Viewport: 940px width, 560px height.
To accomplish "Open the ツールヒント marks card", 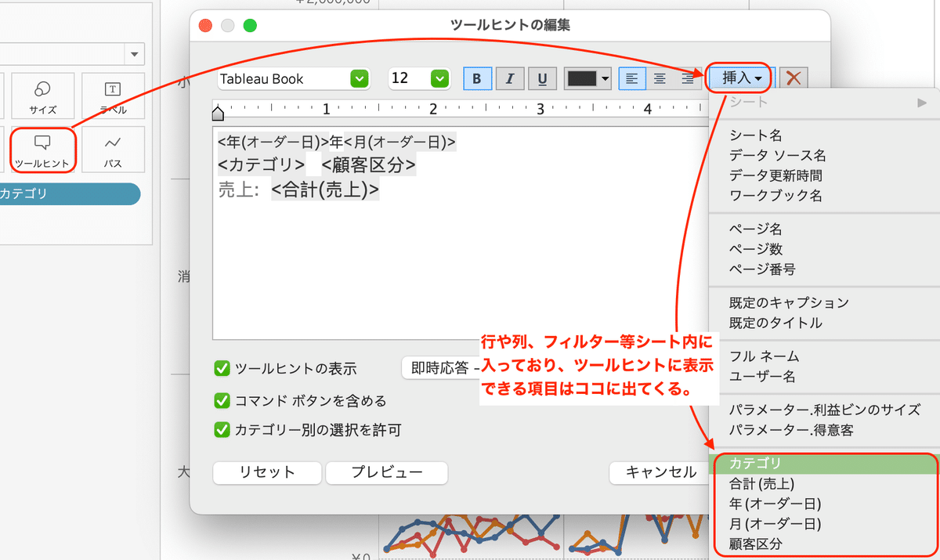I will [x=43, y=150].
